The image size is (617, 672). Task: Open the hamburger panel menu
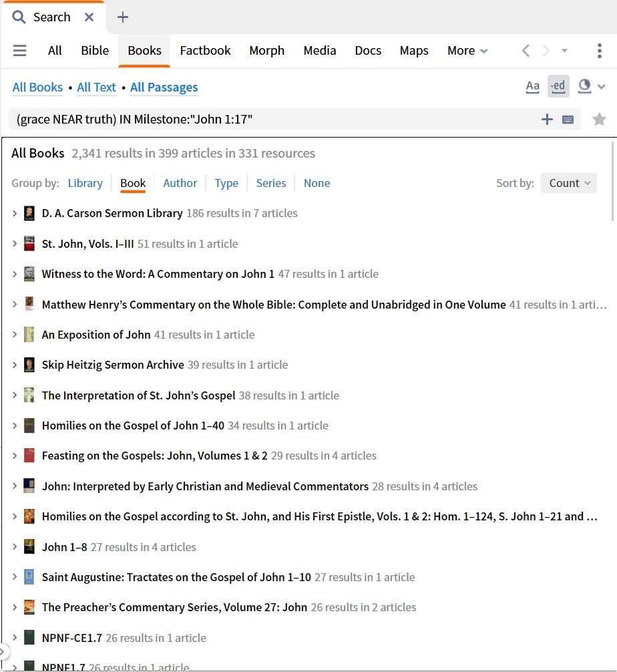20,51
